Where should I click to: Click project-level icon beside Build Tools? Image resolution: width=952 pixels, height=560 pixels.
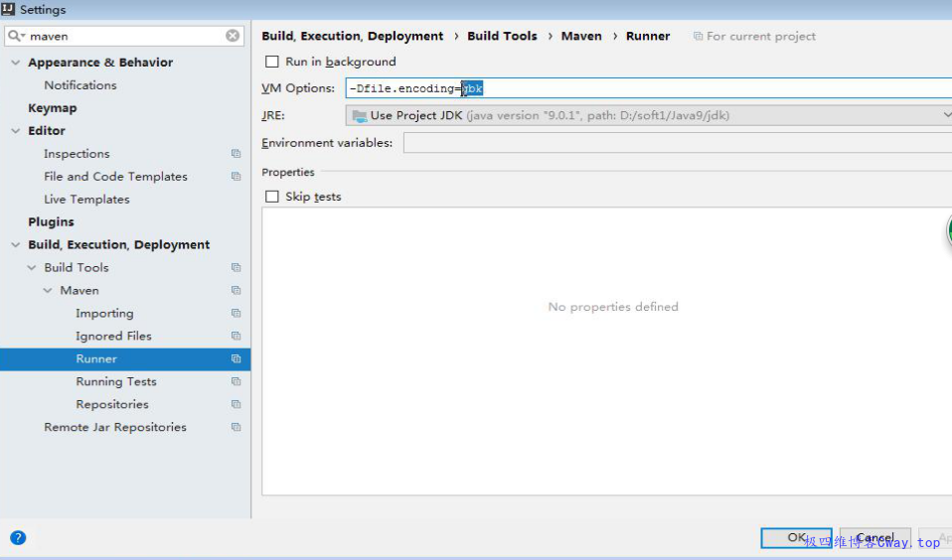[237, 267]
